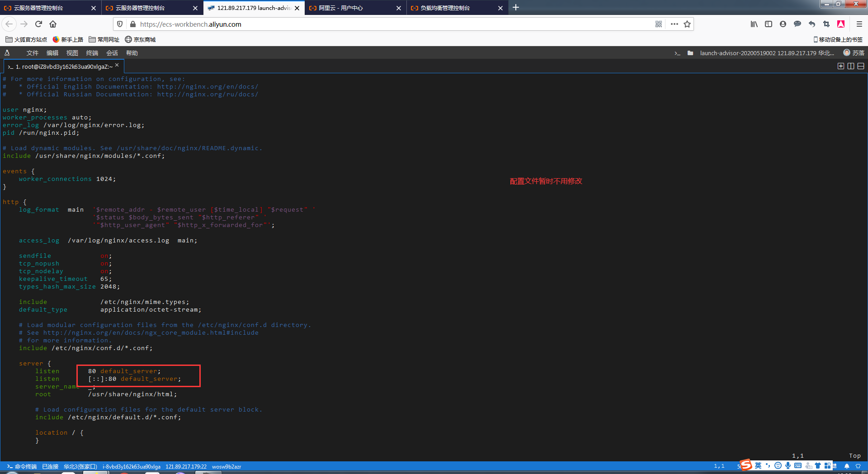
Task: Open Sogou emoji picker icon
Action: click(x=778, y=465)
